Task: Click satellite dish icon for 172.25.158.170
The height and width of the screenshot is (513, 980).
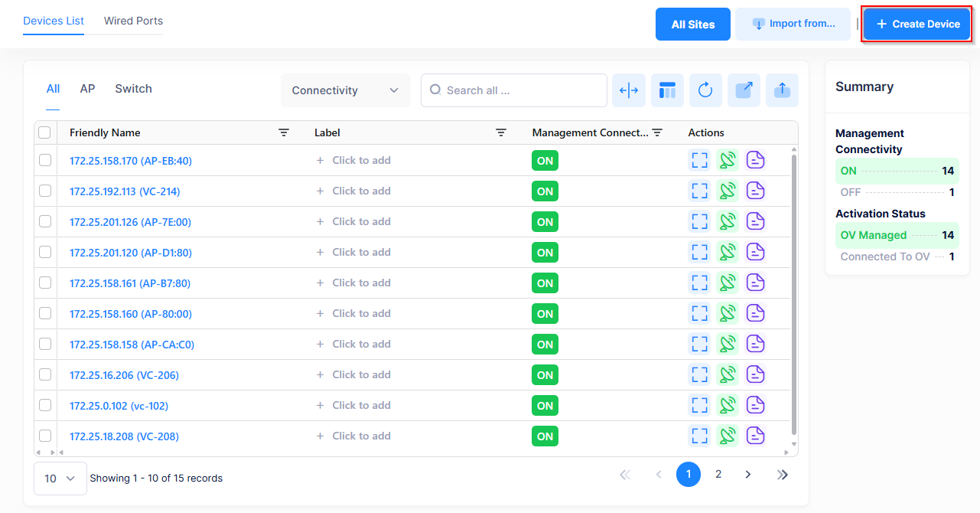Action: pyautogui.click(x=728, y=160)
